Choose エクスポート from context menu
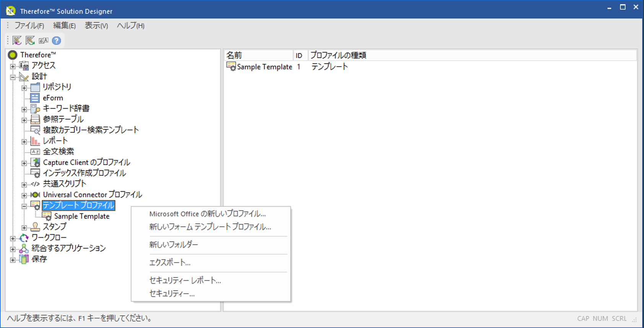 pyautogui.click(x=169, y=263)
